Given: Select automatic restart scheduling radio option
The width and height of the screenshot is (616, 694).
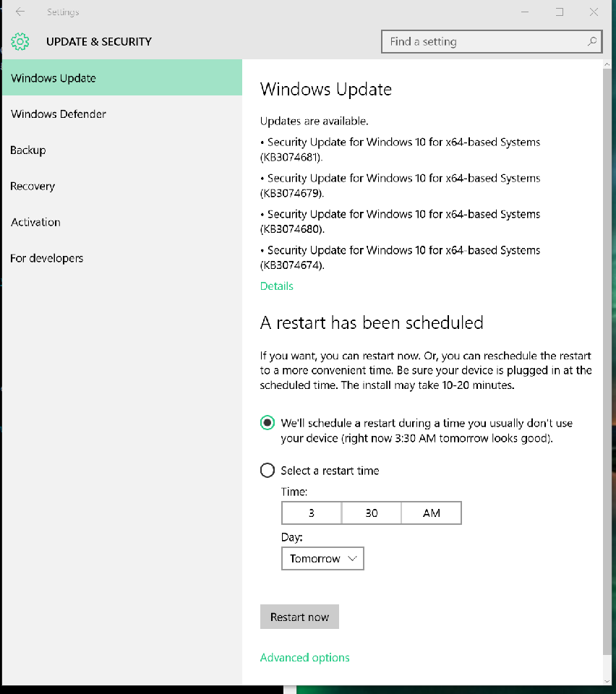Looking at the screenshot, I should 268,423.
